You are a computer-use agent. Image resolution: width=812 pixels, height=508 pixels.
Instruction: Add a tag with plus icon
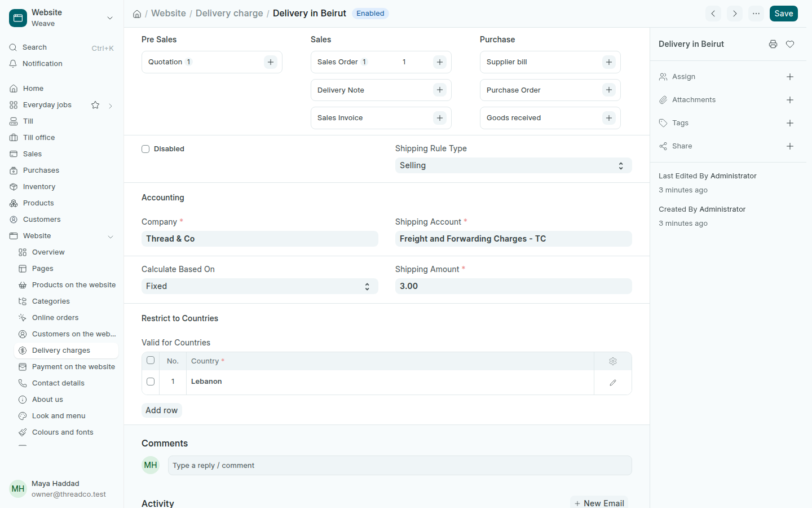(790, 123)
